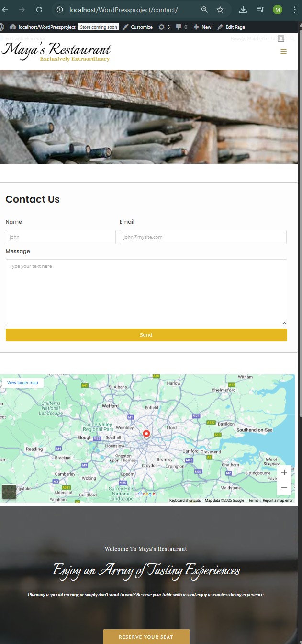Click the WordPress logo in admin bar

point(2,27)
